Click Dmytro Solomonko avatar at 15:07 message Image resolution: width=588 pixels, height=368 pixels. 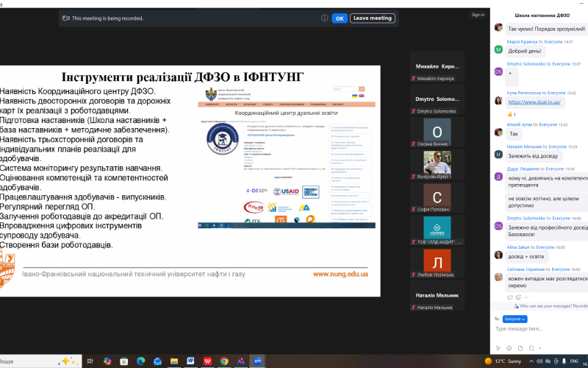click(498, 71)
